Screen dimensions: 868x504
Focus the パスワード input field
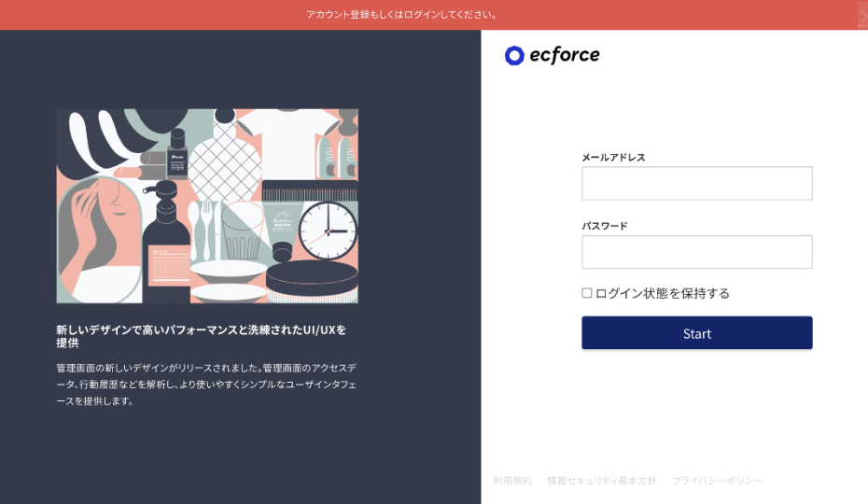click(697, 252)
